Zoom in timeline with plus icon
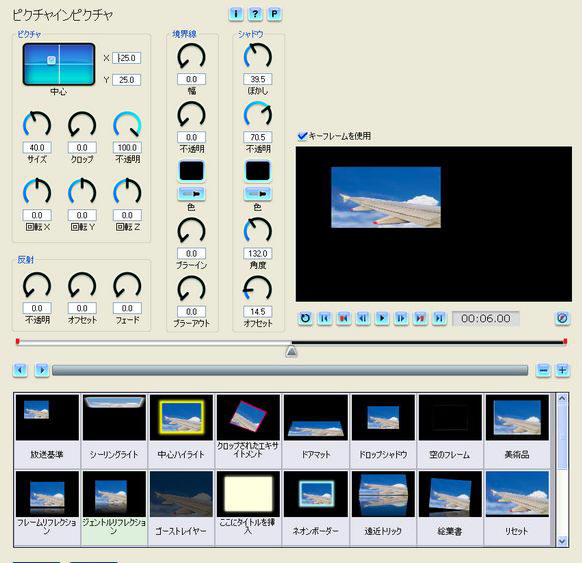Screen dimensions: 582x563 pyautogui.click(x=563, y=370)
